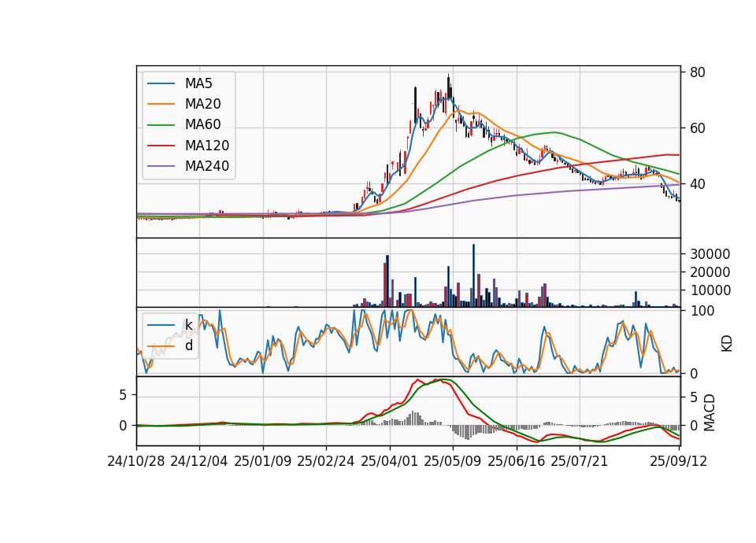Click the price axis value 40

coord(698,184)
